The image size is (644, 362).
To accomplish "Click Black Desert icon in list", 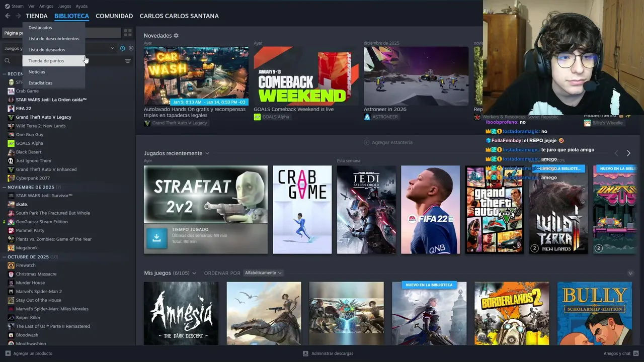I will click(x=11, y=152).
